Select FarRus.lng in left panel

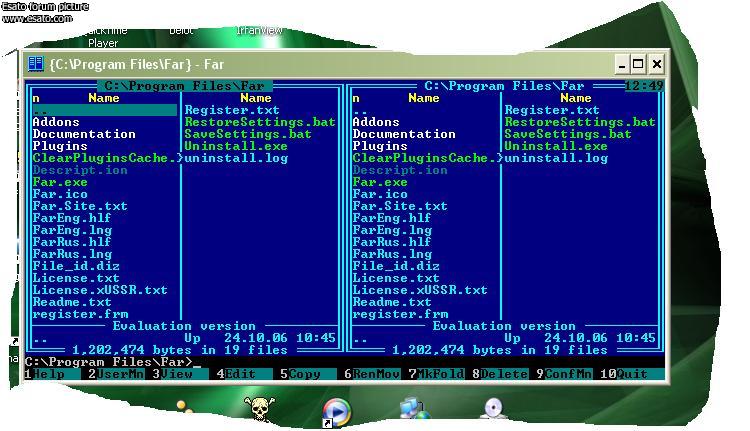[72, 254]
